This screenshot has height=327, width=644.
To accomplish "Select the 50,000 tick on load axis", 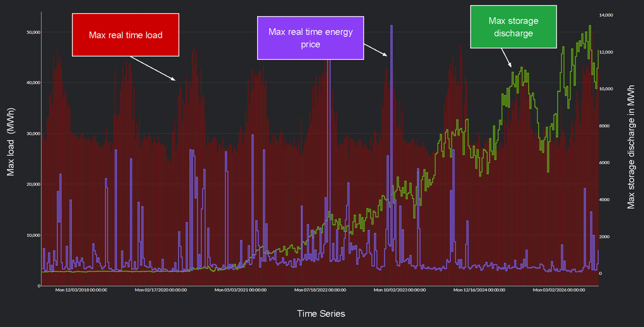I will [x=33, y=32].
